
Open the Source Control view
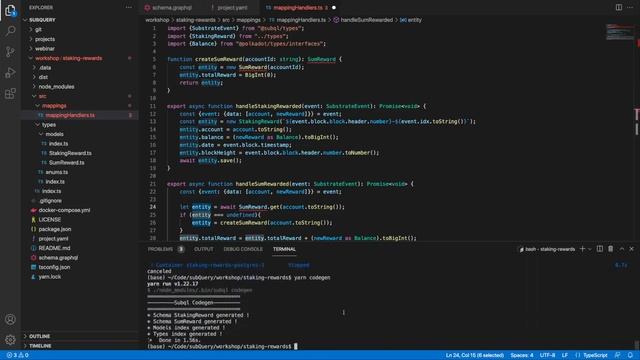10,52
